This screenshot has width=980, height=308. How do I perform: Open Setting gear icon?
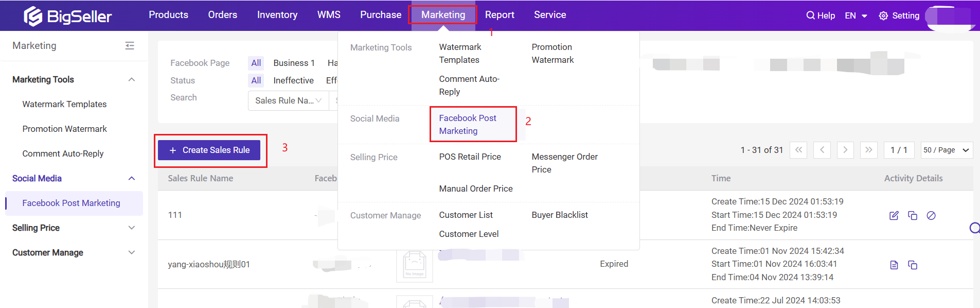(x=883, y=16)
